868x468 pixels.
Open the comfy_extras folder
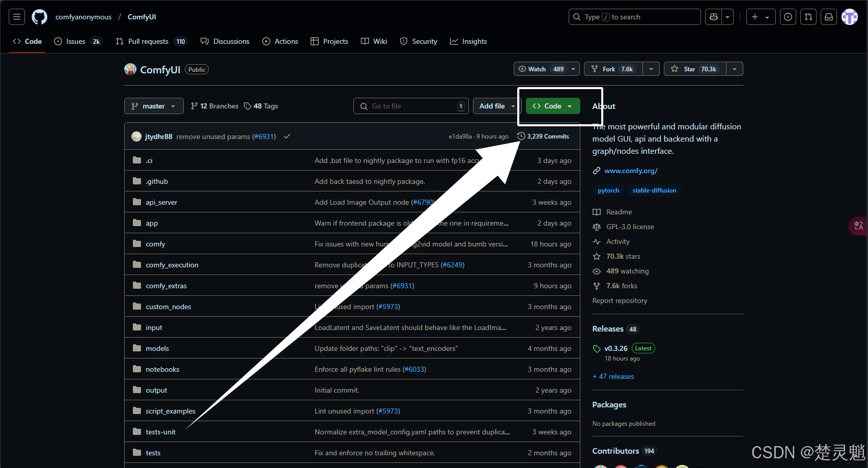click(166, 286)
